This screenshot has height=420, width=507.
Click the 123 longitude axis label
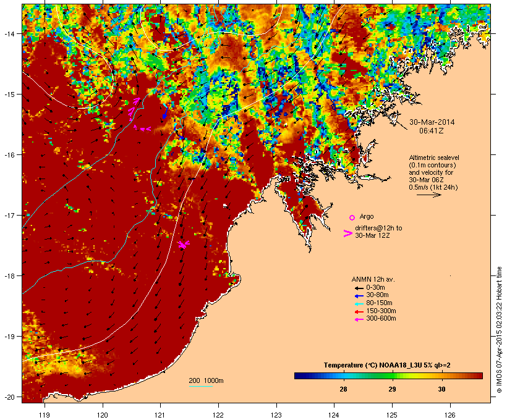pyautogui.click(x=276, y=415)
